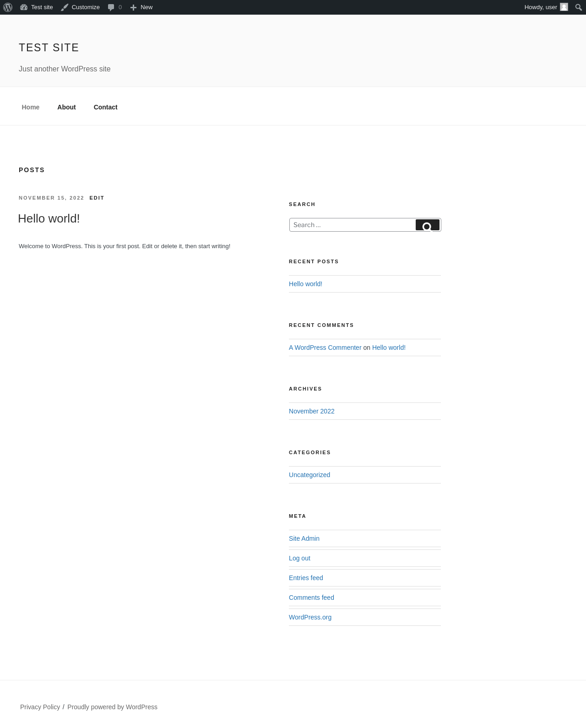
Task: Click the dashboard icon beside Test site
Action: 24,7
